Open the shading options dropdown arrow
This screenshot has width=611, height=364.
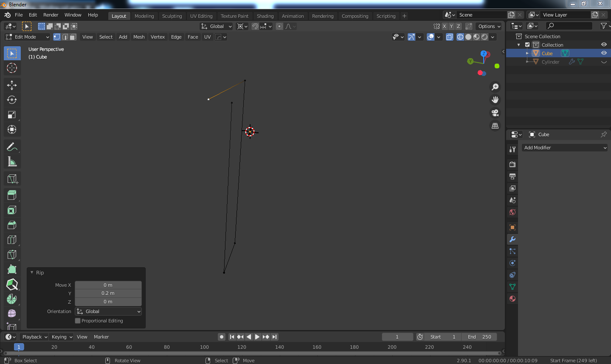coord(493,37)
